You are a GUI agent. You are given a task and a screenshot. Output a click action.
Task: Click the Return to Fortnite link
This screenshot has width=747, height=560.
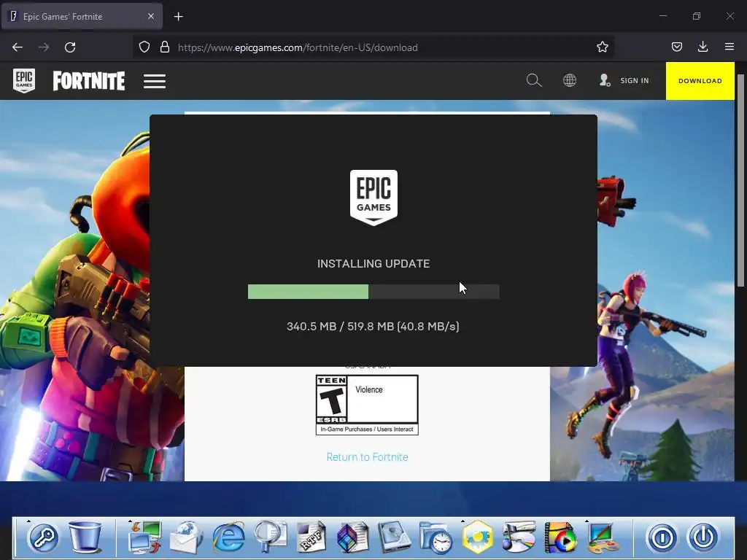[367, 457]
